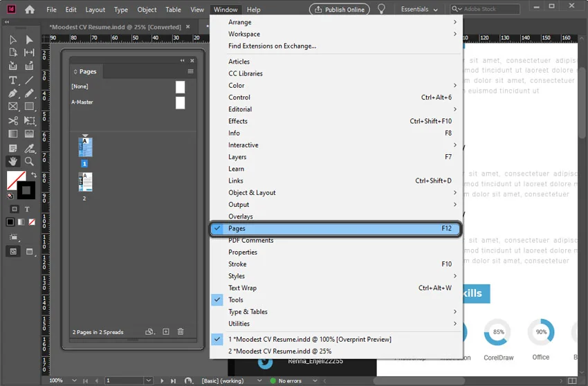Click the stroke color swatch
Screen dimensions: 588x386
[26, 190]
